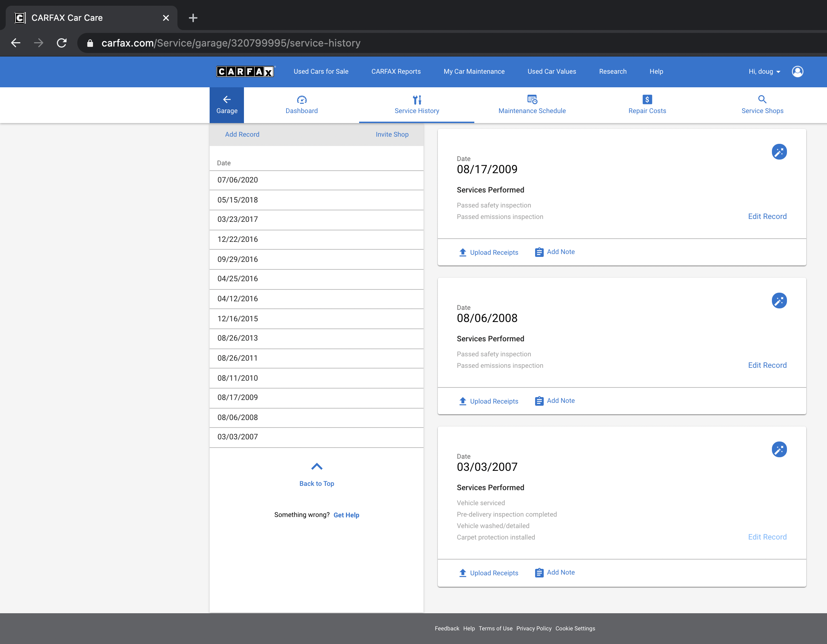Click the magic wand icon on 08/17/2009 record
The height and width of the screenshot is (644, 827).
779,152
